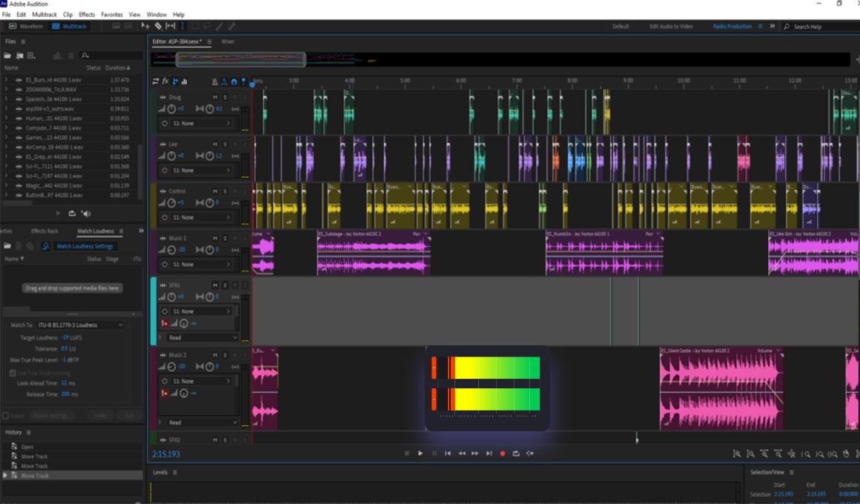Viewport: 860px width, 504px height.
Task: Open the S1: None send dropdown on Control track
Action: point(202,217)
